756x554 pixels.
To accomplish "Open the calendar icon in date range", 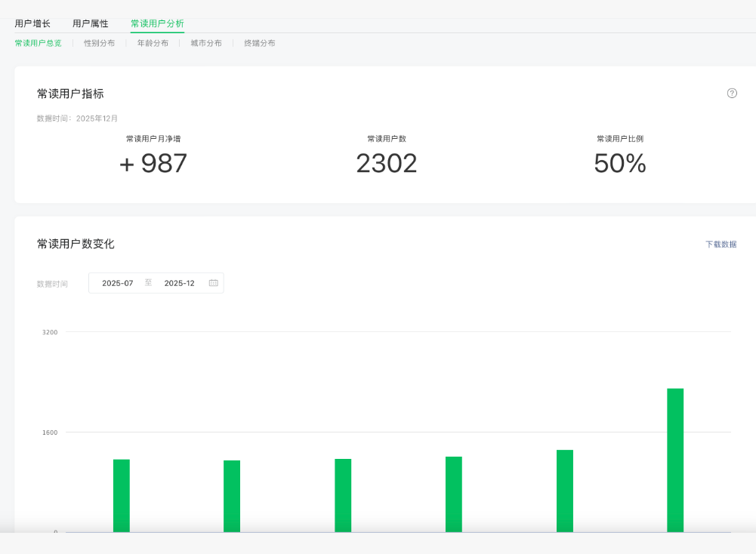I will point(213,283).
